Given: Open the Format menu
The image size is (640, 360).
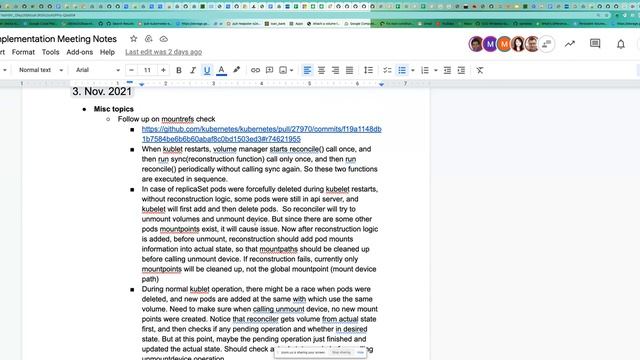Looking at the screenshot, I should [23, 52].
